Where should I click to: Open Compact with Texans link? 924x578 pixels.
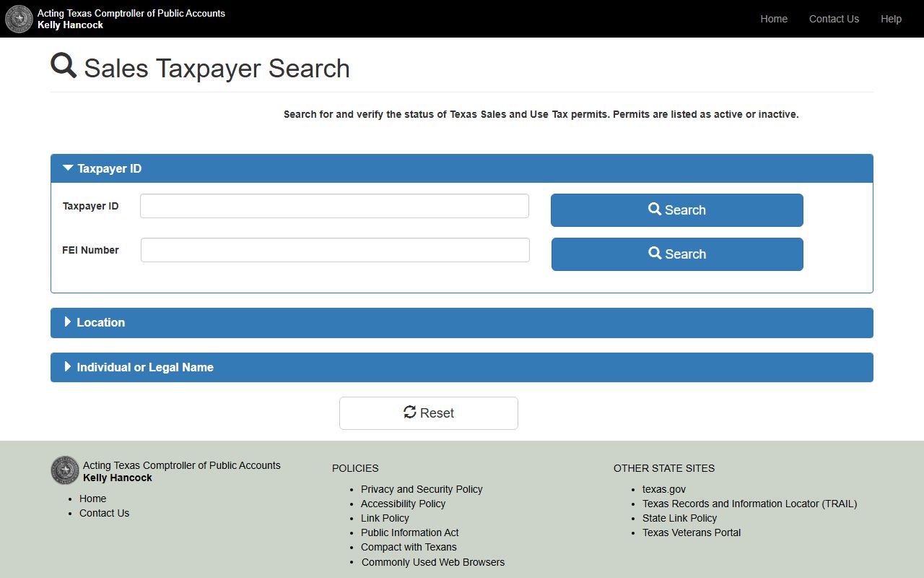[409, 547]
